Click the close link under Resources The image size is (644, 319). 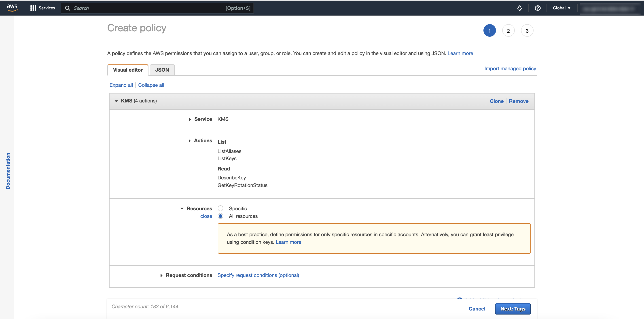[x=206, y=216]
